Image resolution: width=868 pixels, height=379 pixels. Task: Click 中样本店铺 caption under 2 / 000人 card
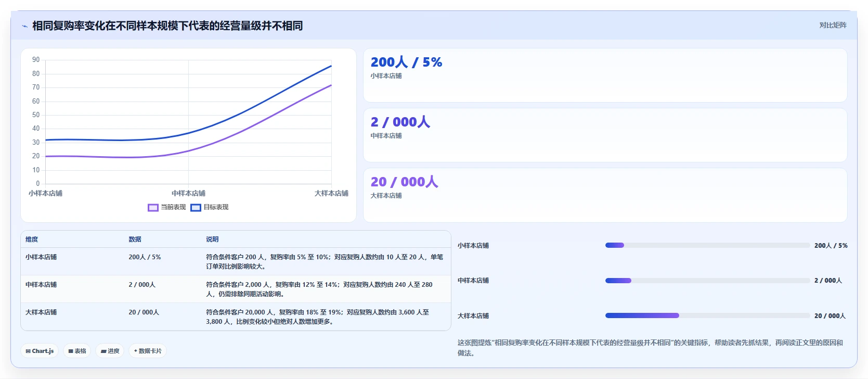[x=386, y=136]
